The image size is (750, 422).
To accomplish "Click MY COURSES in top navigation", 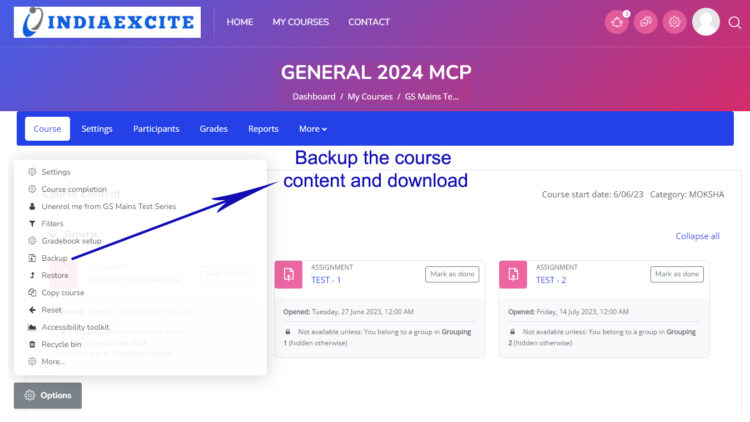I will [300, 22].
